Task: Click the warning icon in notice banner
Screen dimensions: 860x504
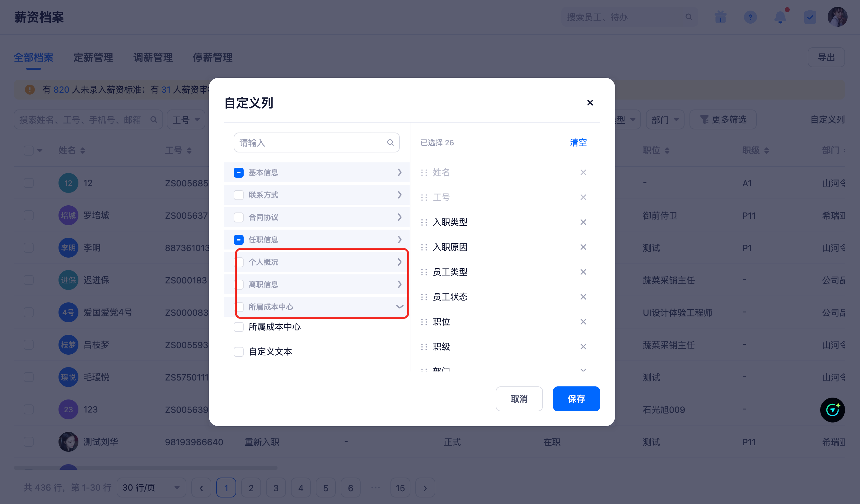Action: (x=30, y=90)
